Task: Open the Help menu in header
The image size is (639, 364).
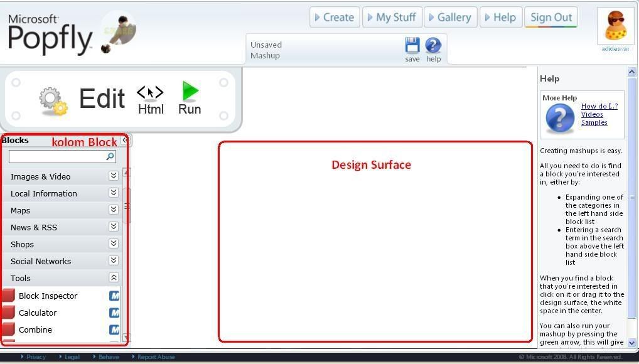Action: click(501, 17)
